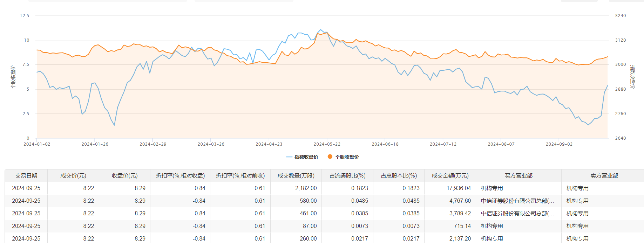The image size is (644, 243).
Task: Select the 折扣率(%,相对前收) column header
Action: [x=240, y=176]
